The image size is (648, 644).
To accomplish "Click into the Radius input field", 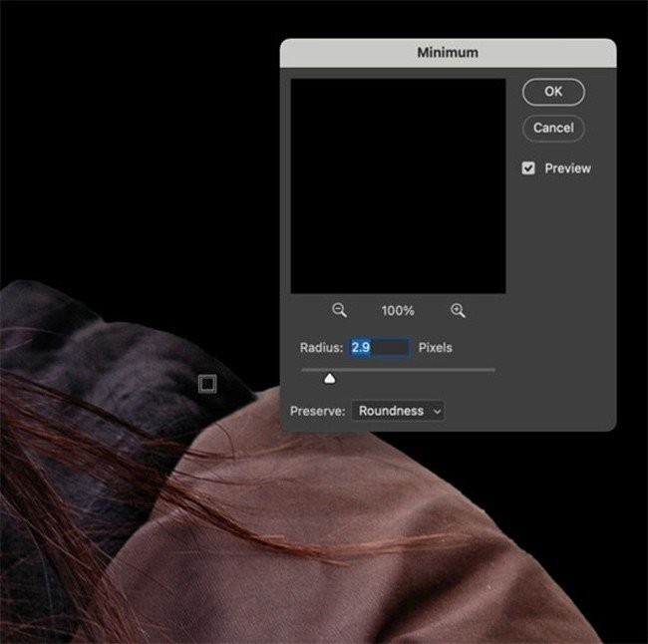I will tap(380, 348).
